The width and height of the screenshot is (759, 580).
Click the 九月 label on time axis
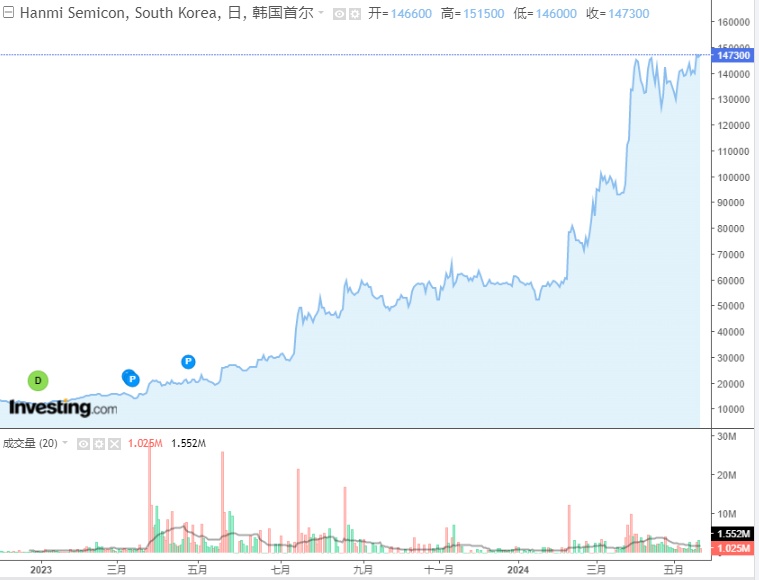[363, 569]
